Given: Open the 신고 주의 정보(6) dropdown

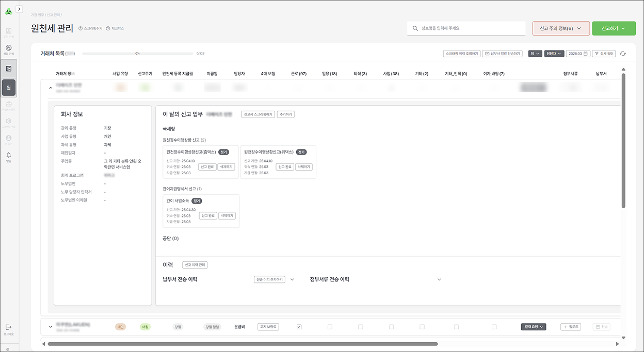Looking at the screenshot, I should pos(560,28).
